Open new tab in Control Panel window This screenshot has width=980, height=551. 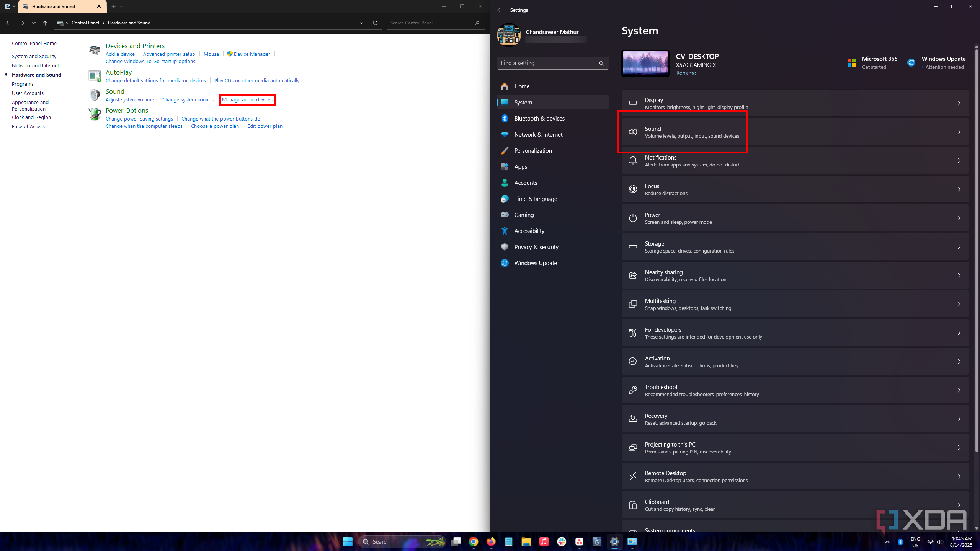point(113,7)
